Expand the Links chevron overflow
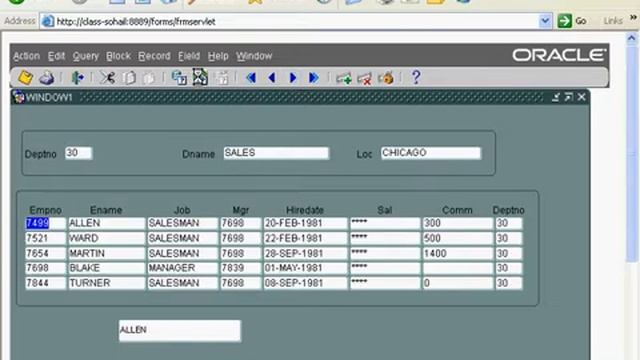 633,18
